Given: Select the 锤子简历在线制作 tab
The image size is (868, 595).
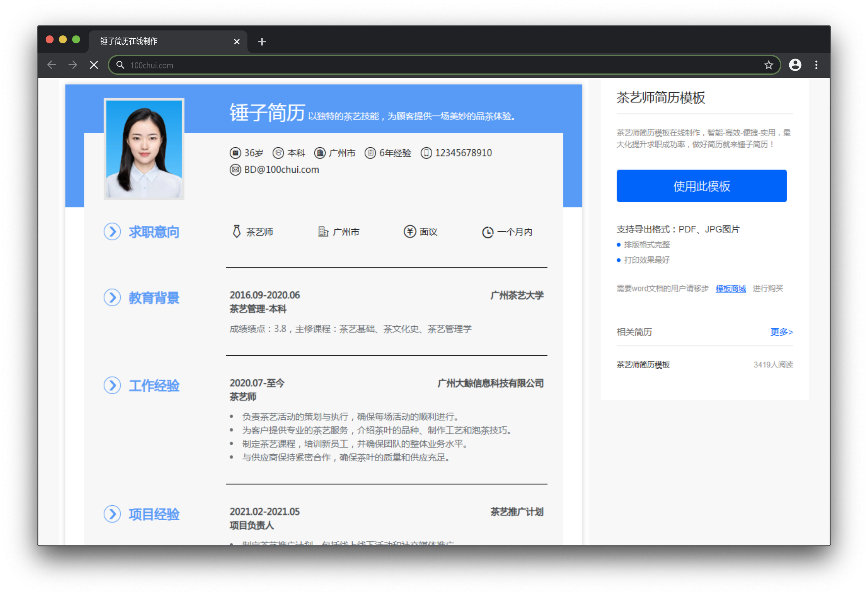Looking at the screenshot, I should (168, 41).
